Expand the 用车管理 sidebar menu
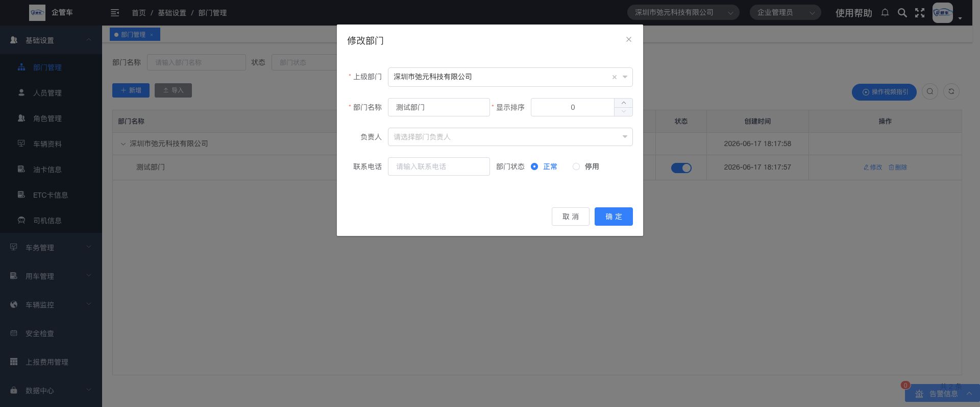 pos(51,276)
